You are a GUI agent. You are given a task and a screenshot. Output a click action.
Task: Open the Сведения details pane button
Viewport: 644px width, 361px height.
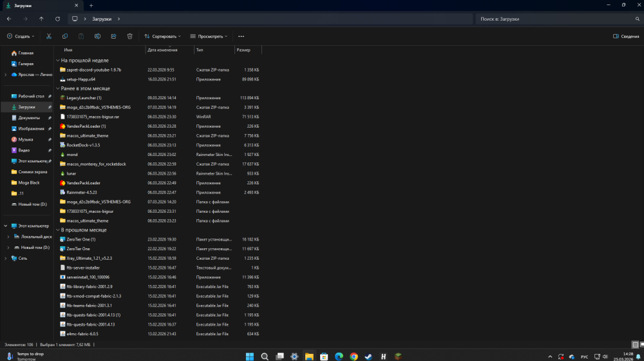pos(626,36)
